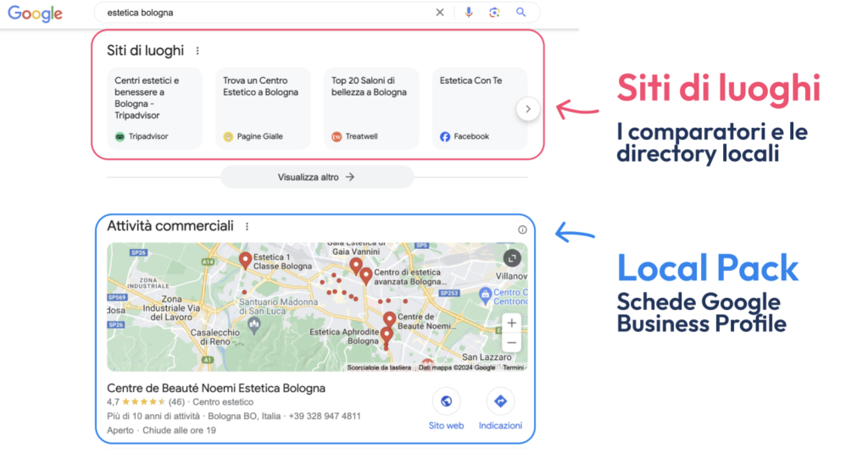
Task: Click the Pagine Gialle favicon
Action: tap(228, 136)
